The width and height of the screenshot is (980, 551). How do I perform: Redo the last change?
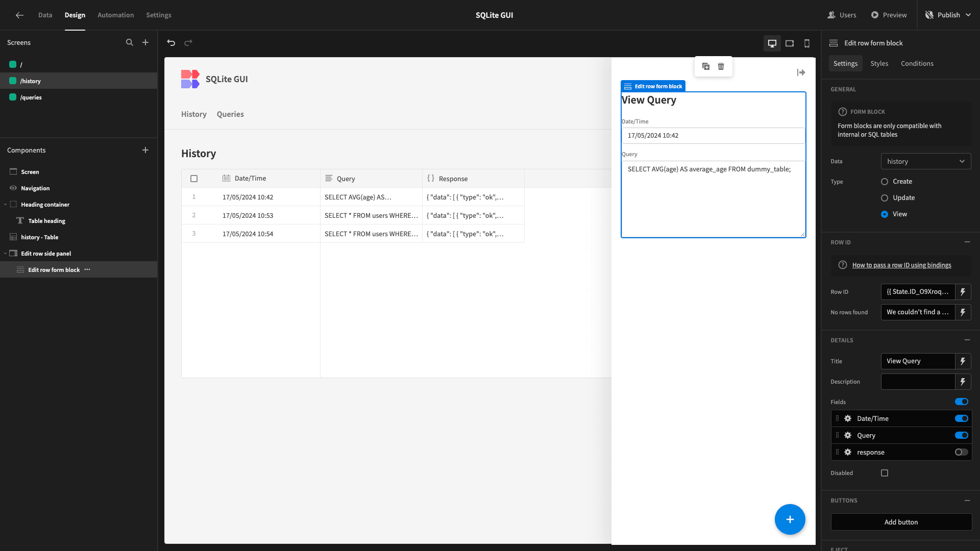188,43
